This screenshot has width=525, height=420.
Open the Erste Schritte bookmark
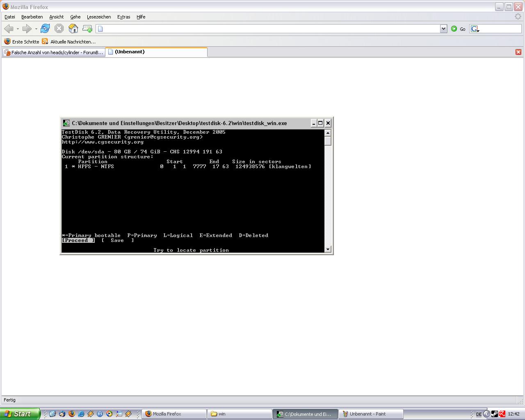point(22,41)
